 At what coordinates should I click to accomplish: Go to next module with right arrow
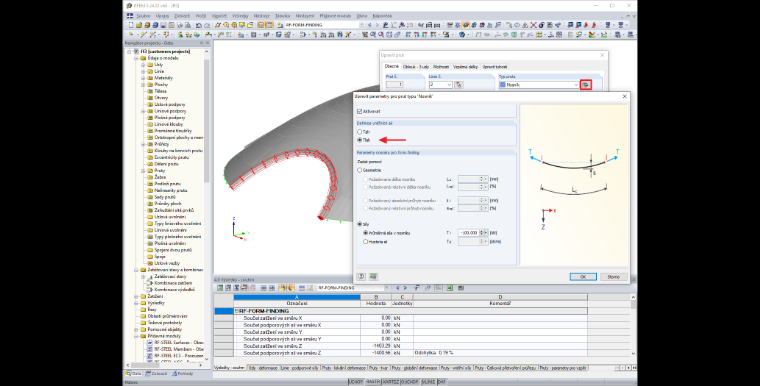(x=377, y=25)
